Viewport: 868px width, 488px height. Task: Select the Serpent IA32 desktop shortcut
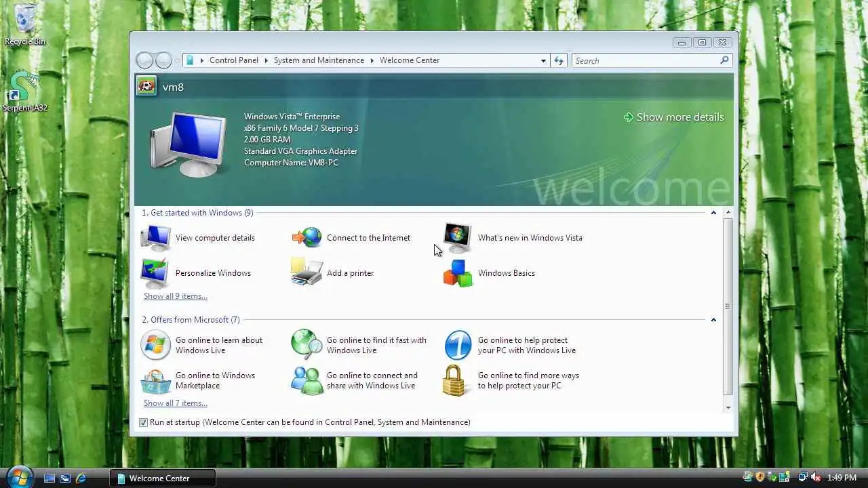(25, 91)
